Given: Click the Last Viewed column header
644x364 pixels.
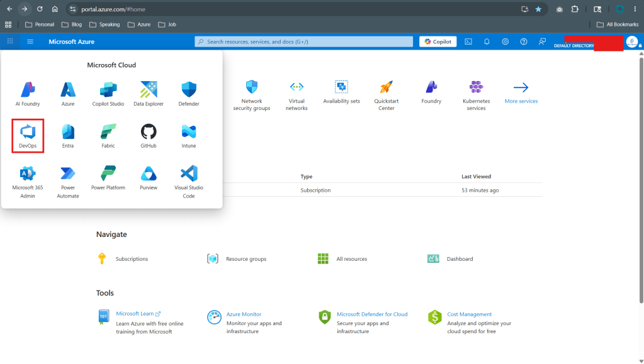Looking at the screenshot, I should coord(476,177).
